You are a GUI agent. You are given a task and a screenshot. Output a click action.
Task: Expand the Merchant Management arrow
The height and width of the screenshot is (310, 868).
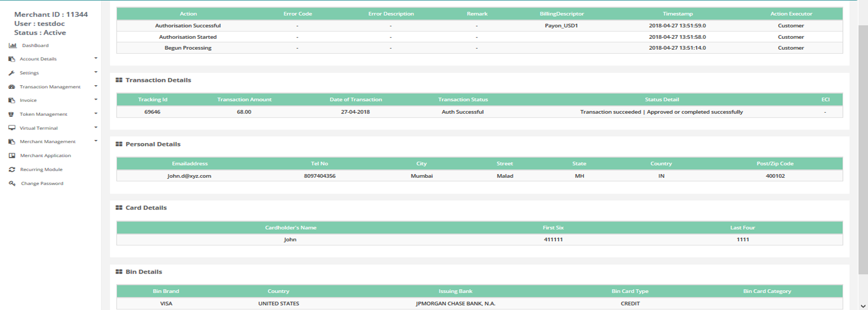(x=96, y=141)
